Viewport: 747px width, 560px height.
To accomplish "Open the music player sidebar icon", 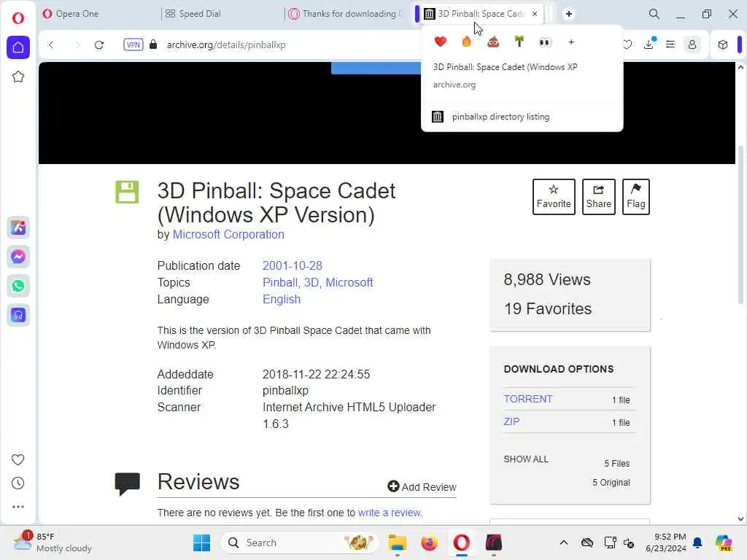I will pyautogui.click(x=18, y=315).
